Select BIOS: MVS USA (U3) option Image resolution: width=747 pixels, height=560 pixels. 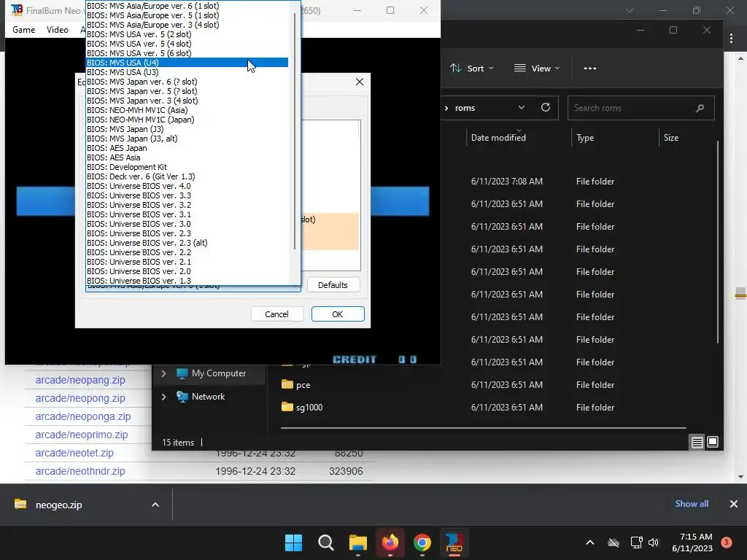(187, 72)
